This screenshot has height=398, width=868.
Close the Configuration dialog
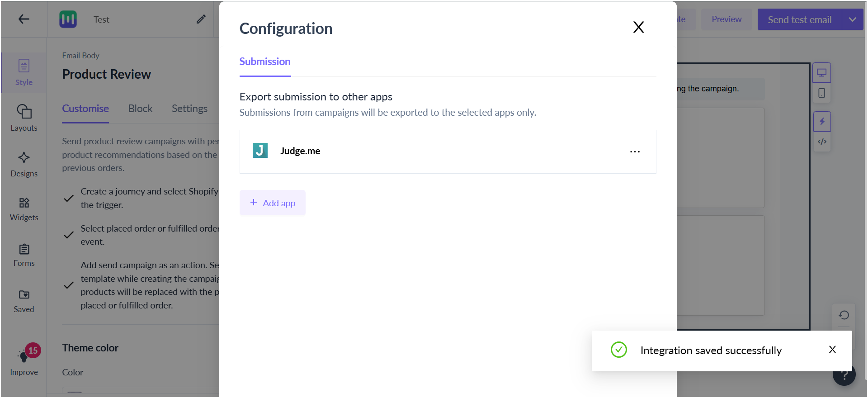[x=638, y=27]
